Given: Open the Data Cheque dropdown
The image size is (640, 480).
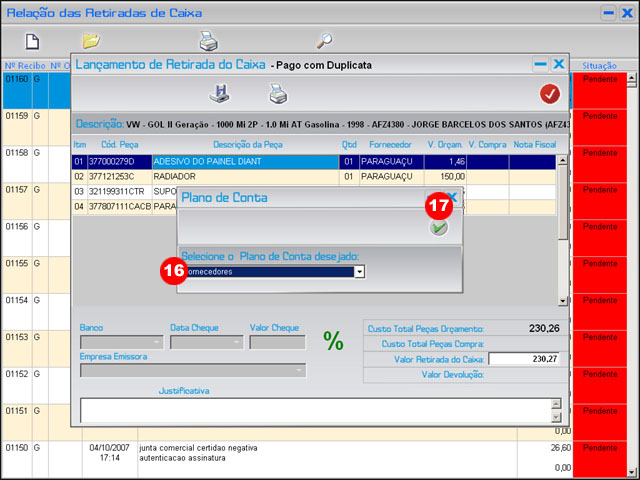Looking at the screenshot, I should coord(237,342).
